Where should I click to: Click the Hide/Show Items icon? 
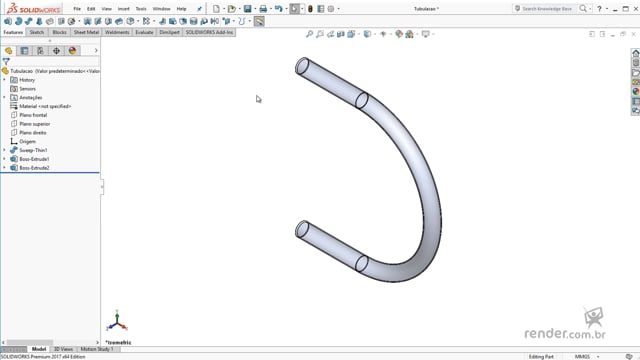pyautogui.click(x=383, y=34)
